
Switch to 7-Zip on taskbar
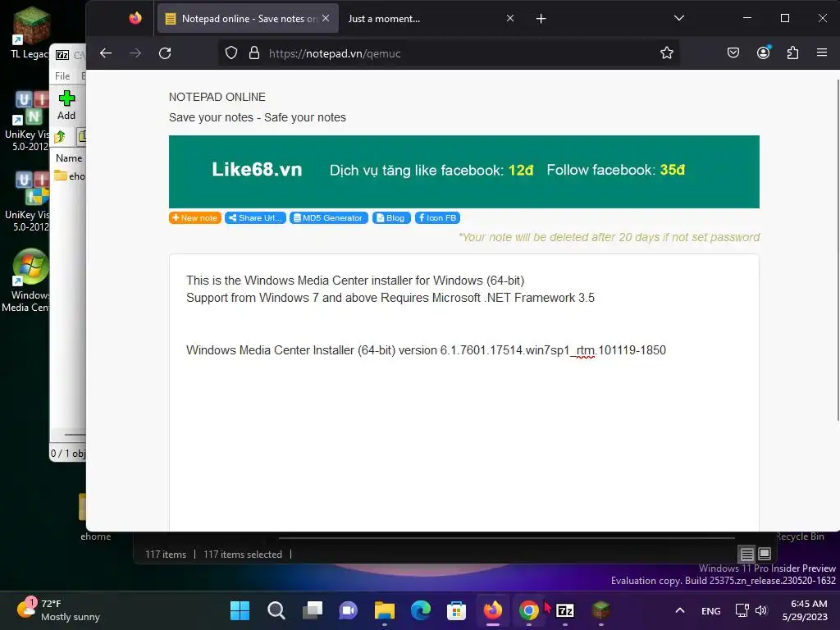(x=565, y=610)
